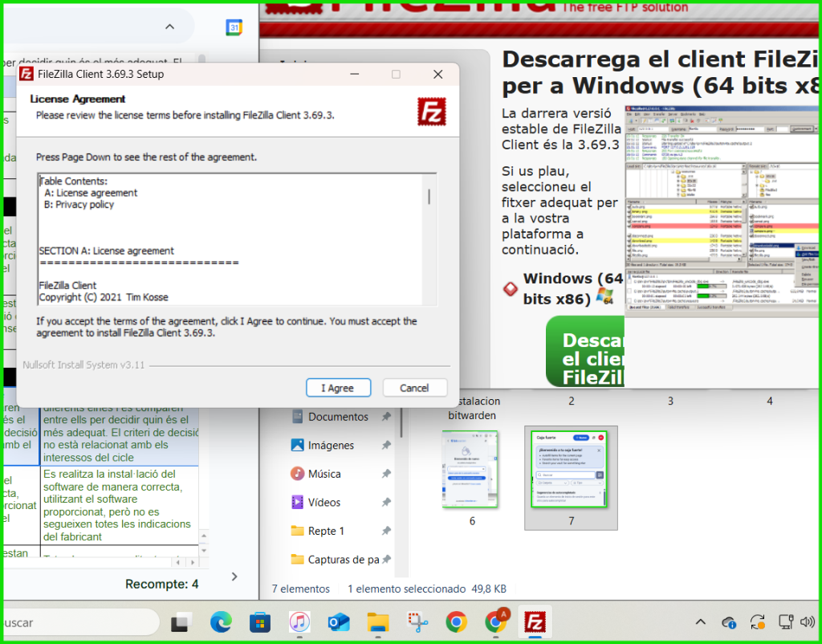The width and height of the screenshot is (822, 644).
Task: Open Google Calendar side panel icon
Action: click(x=234, y=27)
